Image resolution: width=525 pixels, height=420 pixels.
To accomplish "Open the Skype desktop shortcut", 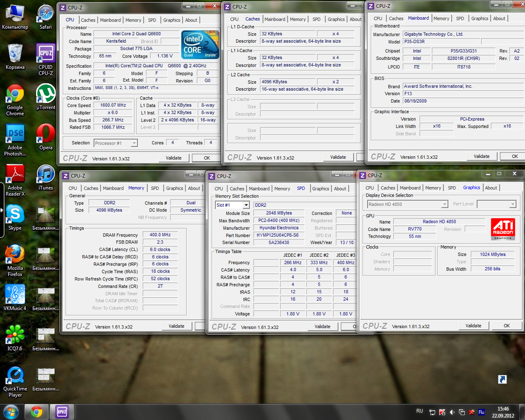I will pos(15,217).
